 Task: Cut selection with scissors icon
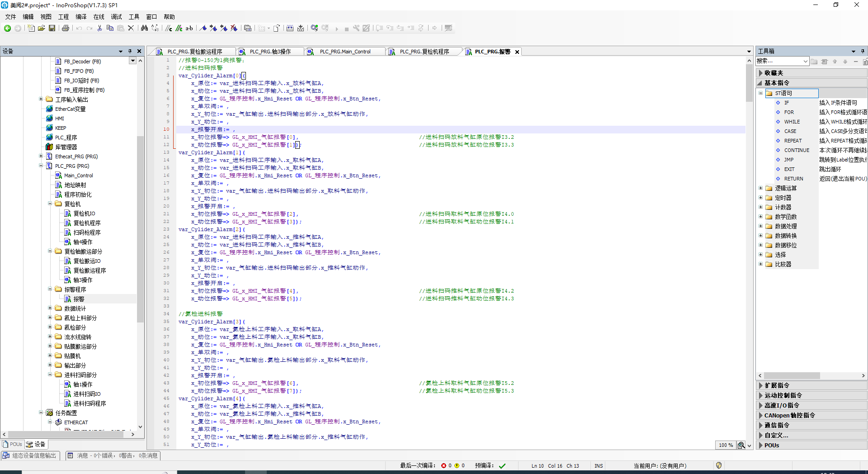tap(99, 28)
